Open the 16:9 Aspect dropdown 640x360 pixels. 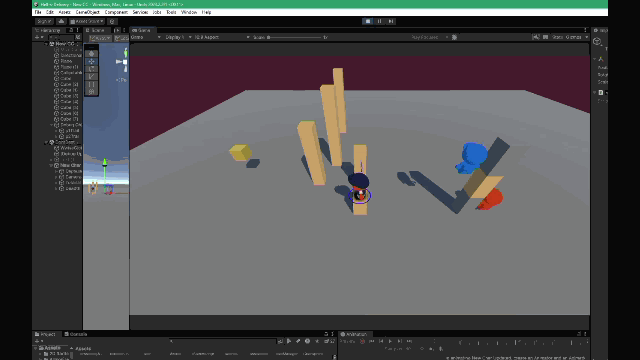click(222, 37)
